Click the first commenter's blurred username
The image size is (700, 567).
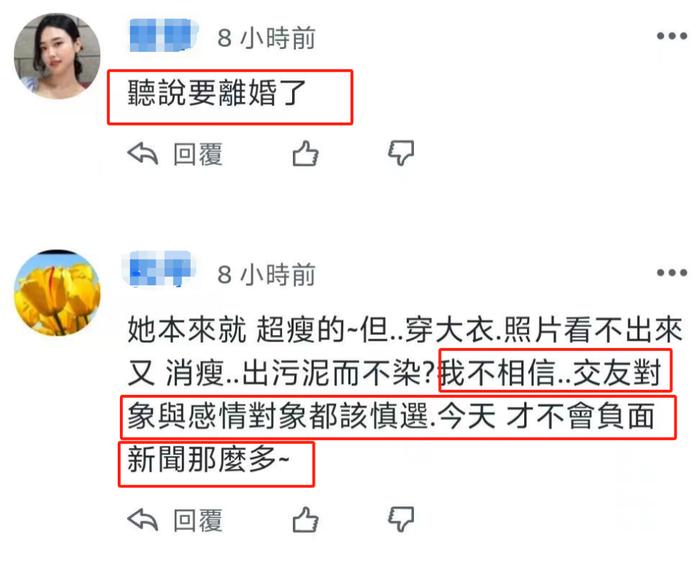(x=163, y=35)
